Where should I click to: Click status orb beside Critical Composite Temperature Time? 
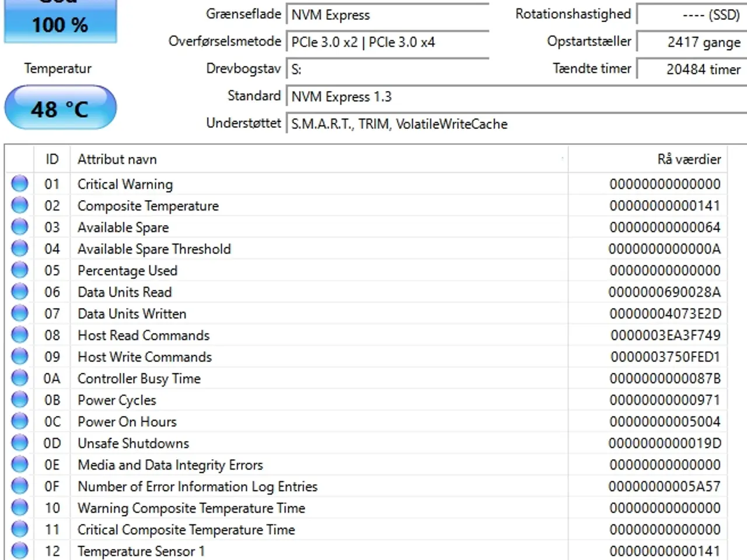pos(19,529)
